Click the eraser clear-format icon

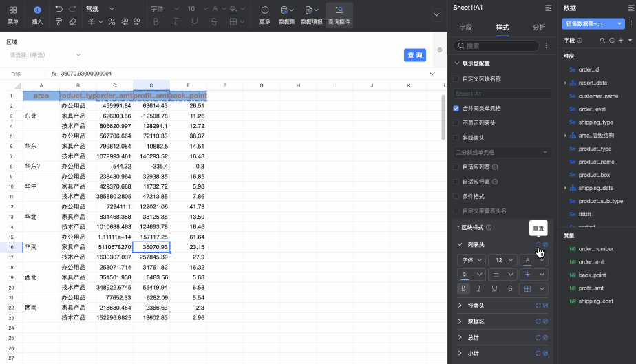tap(72, 22)
